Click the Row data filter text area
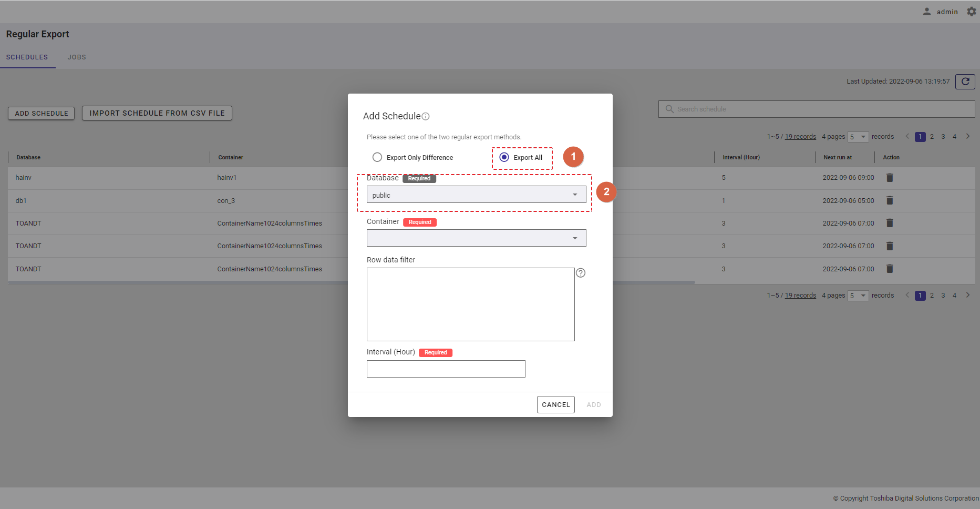The image size is (980, 509). pos(471,304)
